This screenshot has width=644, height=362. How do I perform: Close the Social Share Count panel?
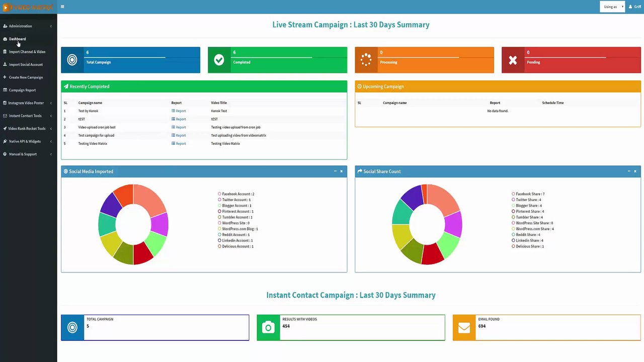point(635,171)
